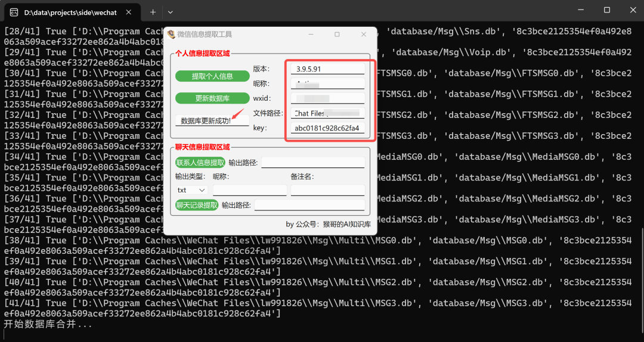Click the 备注名 input field
The width and height of the screenshot is (644, 342).
[x=328, y=190]
